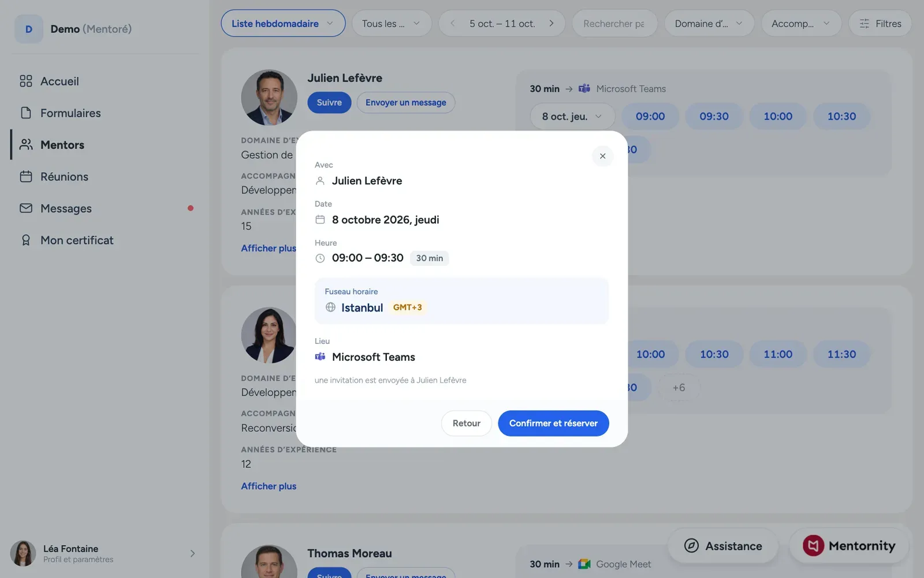
Task: Select Mentors in the sidebar
Action: tap(52, 145)
